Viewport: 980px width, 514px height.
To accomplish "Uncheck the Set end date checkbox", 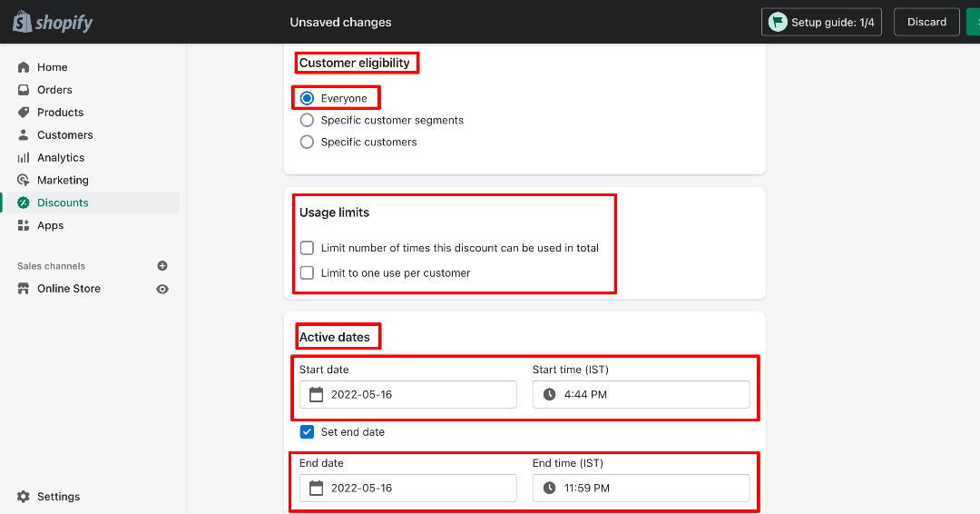I will click(x=307, y=432).
